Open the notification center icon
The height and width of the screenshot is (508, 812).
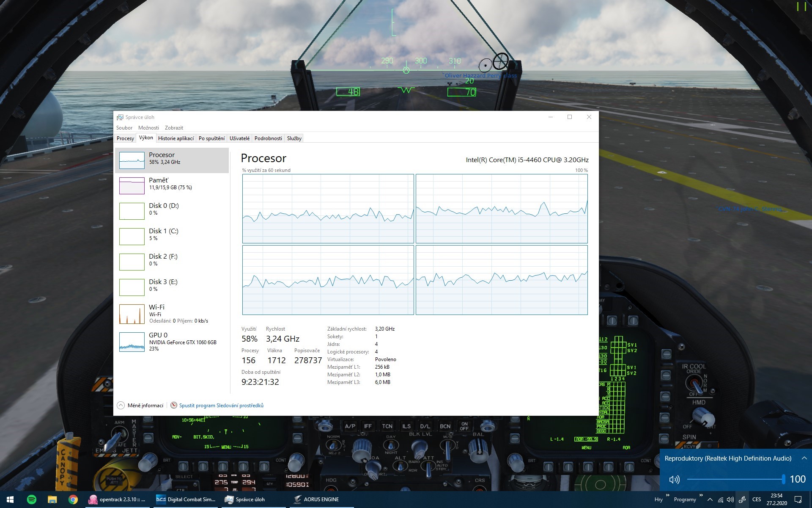[798, 500]
